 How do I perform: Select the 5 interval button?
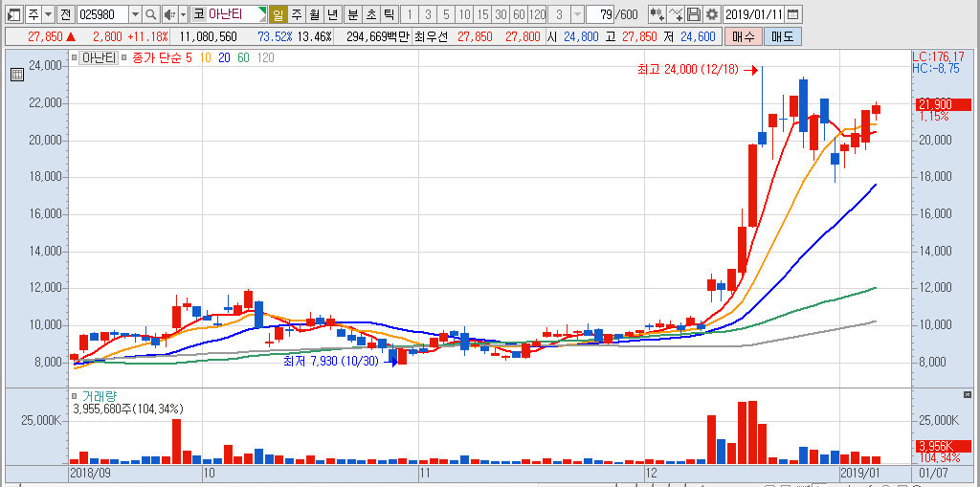pos(446,13)
